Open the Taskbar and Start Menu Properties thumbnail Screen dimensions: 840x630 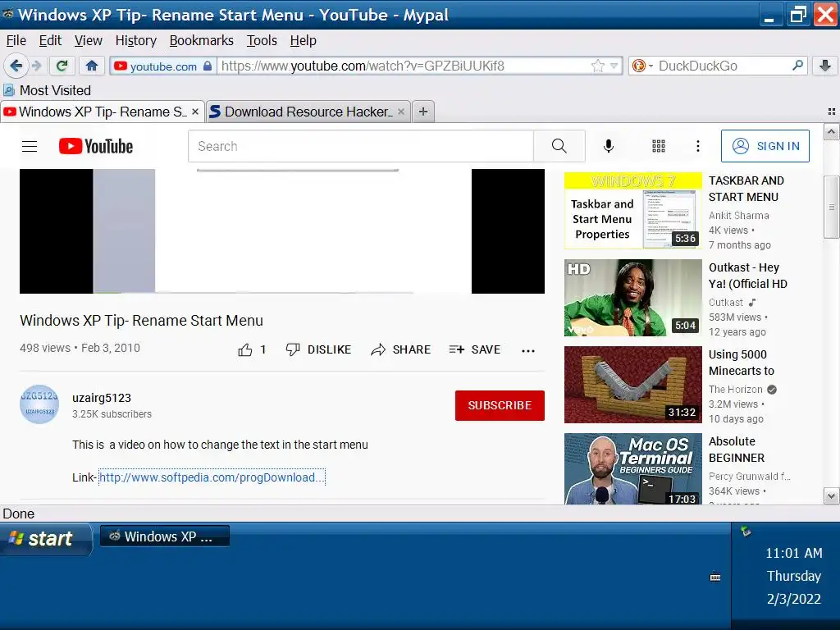(x=633, y=211)
